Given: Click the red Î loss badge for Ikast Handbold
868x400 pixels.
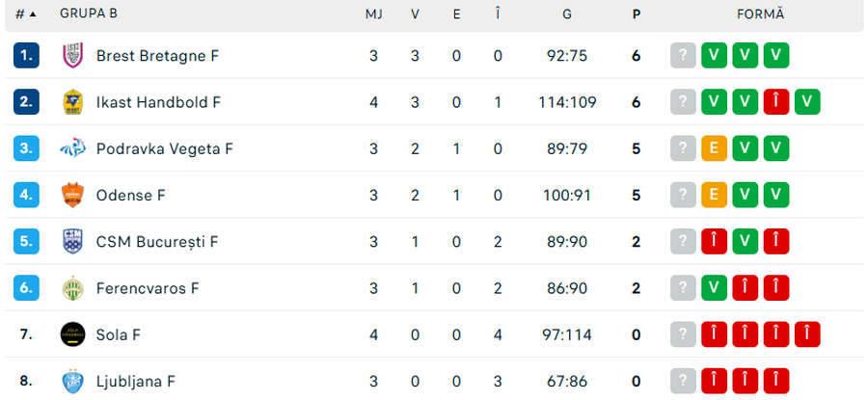Looking at the screenshot, I should coord(776,102).
